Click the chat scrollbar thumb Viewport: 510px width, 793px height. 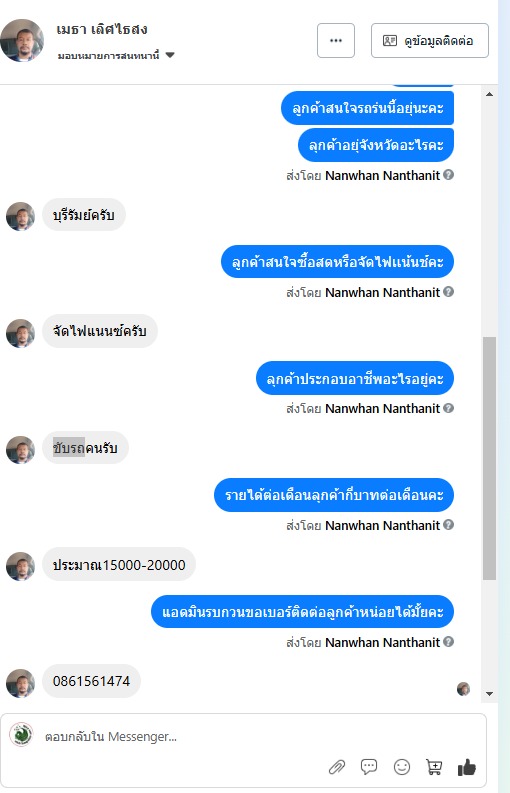tap(489, 458)
